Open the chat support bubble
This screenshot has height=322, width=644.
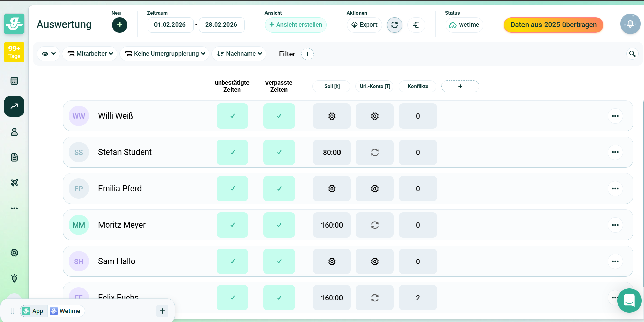tap(629, 301)
